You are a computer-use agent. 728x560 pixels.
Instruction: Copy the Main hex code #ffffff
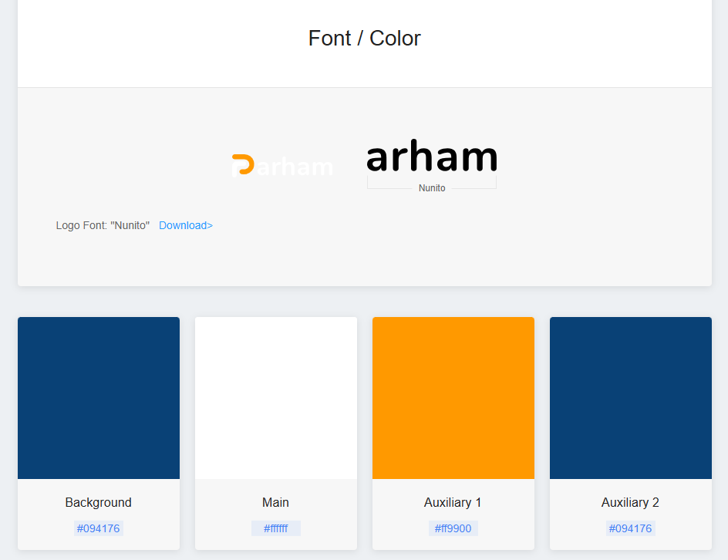click(276, 528)
